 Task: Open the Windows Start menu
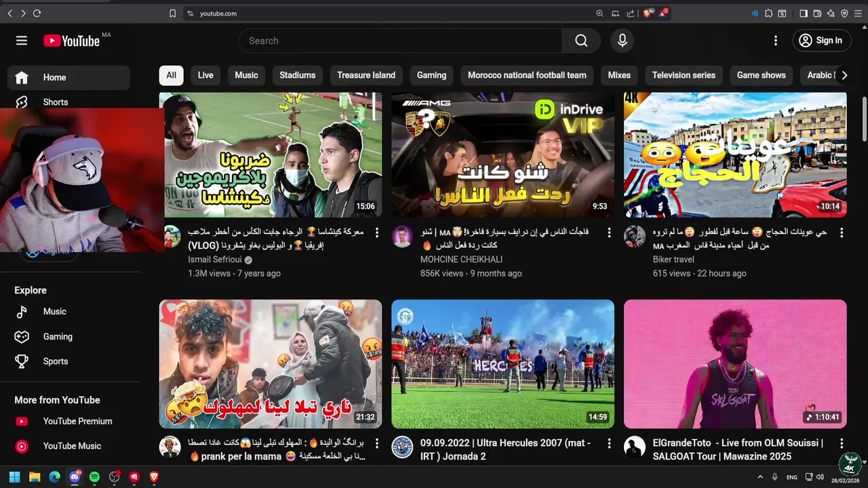14,477
